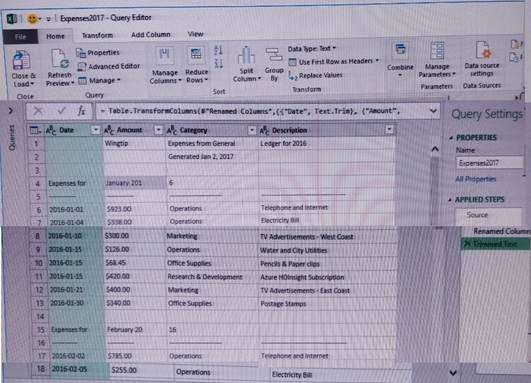Open the Add Column tab
531x383 pixels.
coord(151,35)
